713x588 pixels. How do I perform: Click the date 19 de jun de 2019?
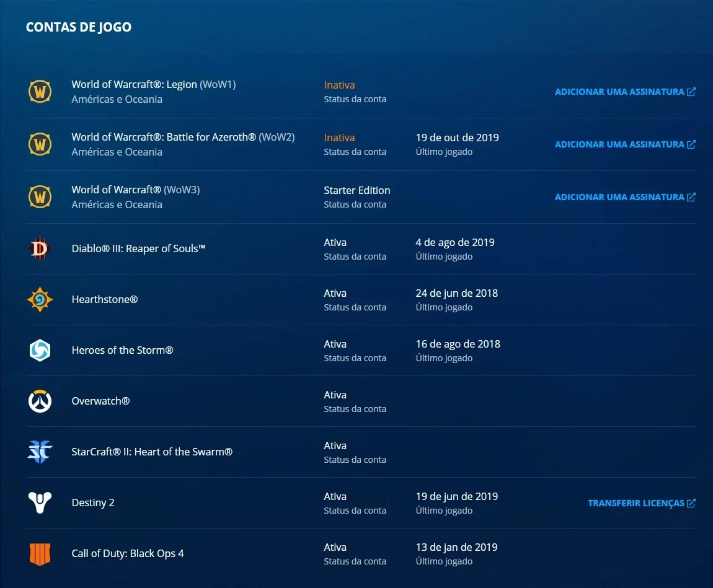pyautogui.click(x=456, y=497)
